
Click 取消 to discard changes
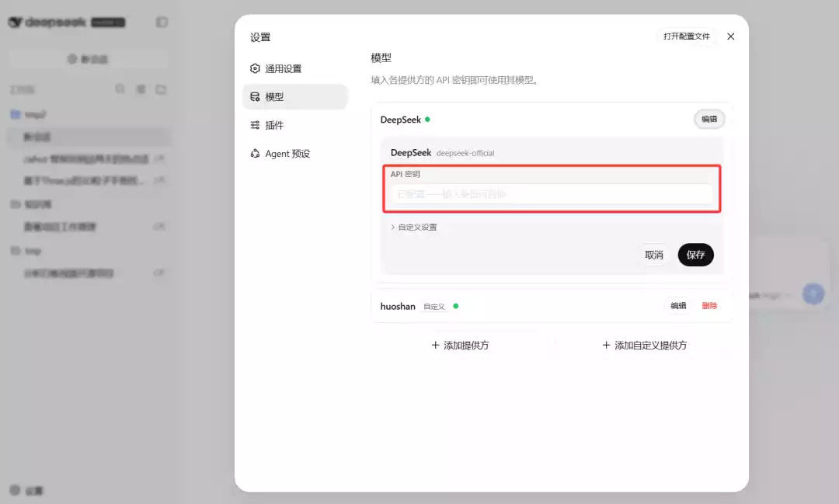click(654, 255)
